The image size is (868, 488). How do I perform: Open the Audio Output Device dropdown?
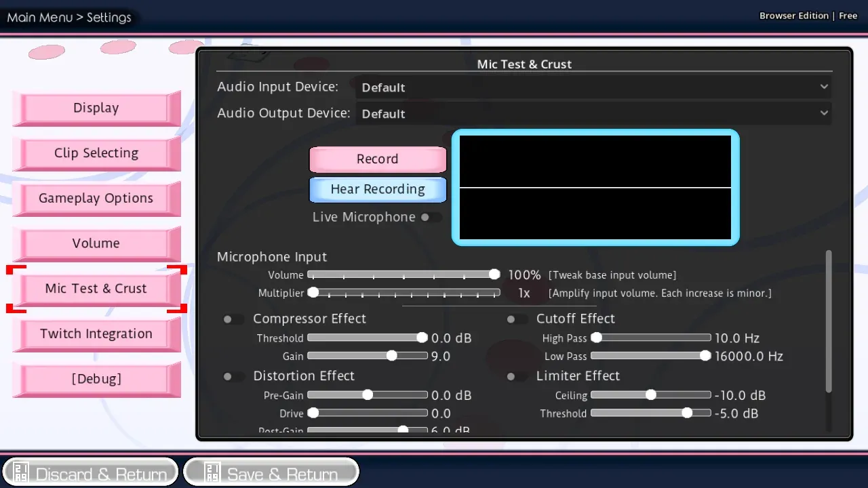click(593, 113)
